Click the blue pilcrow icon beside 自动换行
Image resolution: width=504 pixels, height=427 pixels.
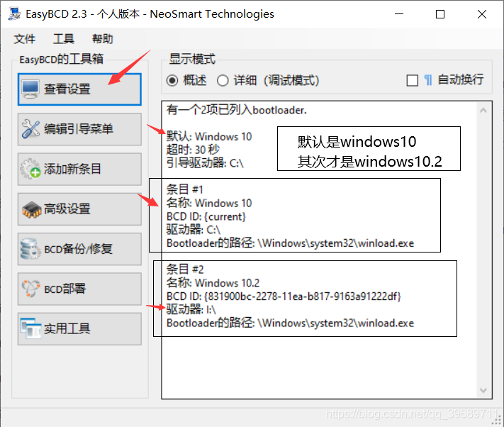[428, 80]
